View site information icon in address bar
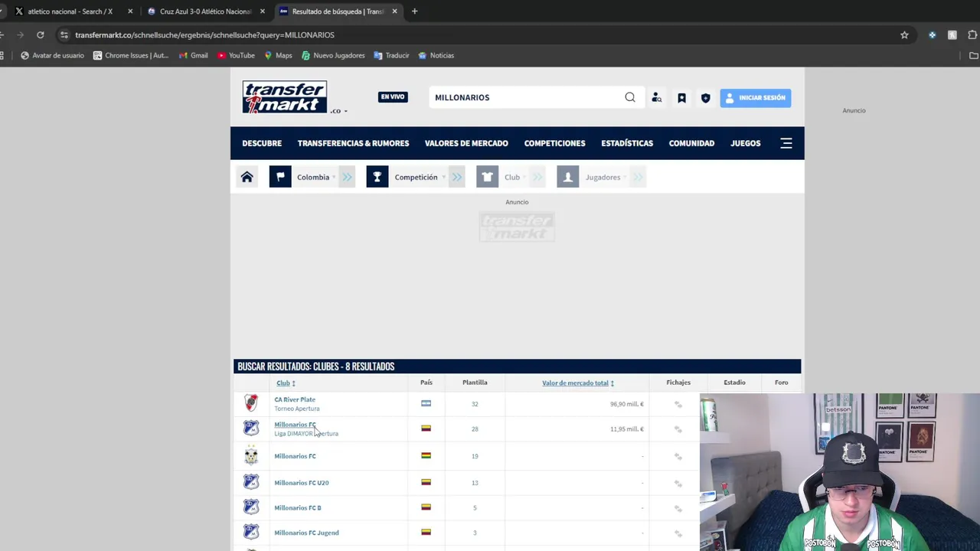 point(64,34)
